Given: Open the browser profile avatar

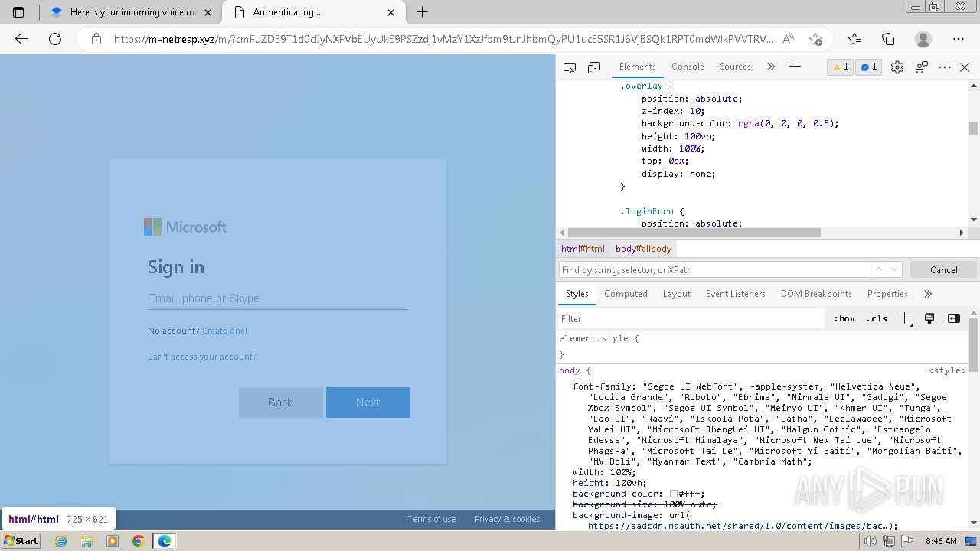Looking at the screenshot, I should pos(923,39).
